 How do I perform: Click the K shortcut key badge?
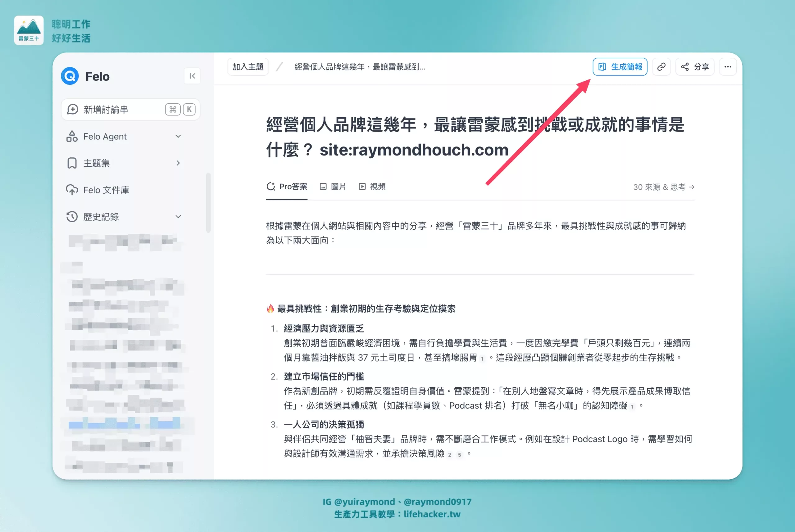189,109
